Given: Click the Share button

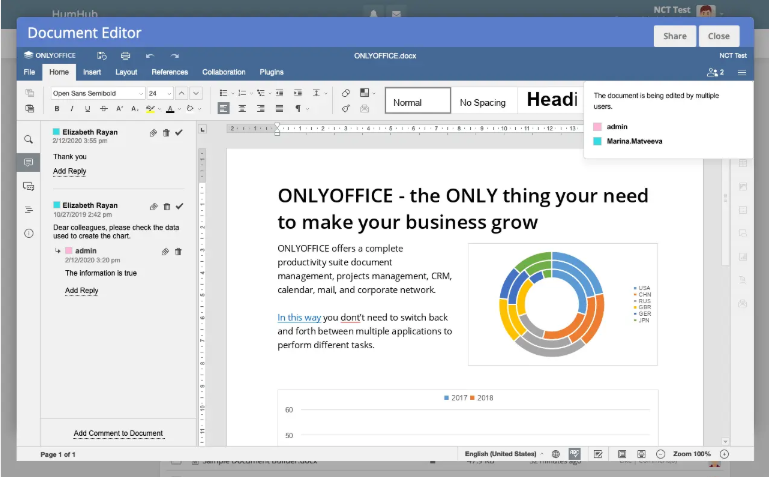Looking at the screenshot, I should pos(675,36).
